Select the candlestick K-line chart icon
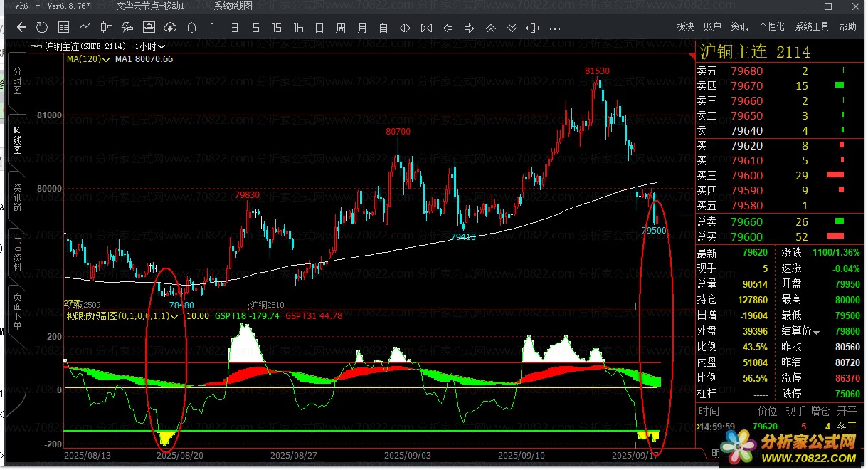Screen dimensions: 868x470 [107, 28]
